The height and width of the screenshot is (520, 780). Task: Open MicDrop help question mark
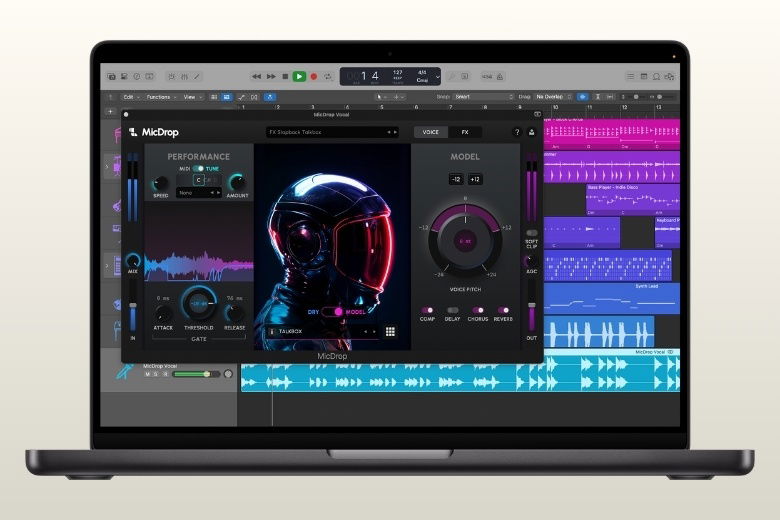[x=517, y=132]
